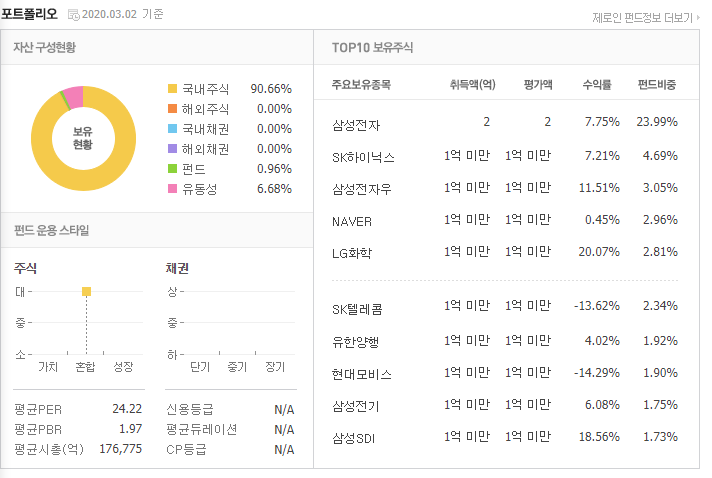Click the 자산 구성현황 section header

pos(44,47)
